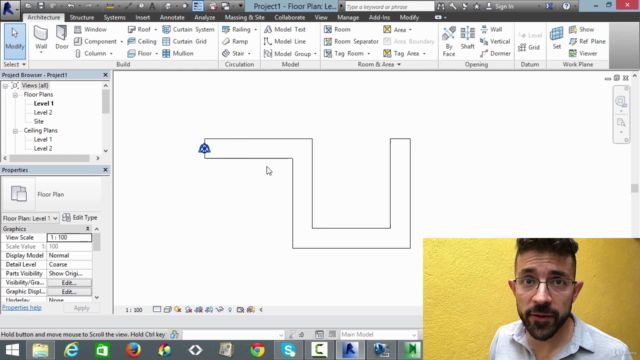Open the Component dropdown arrow

pyautogui.click(x=121, y=42)
